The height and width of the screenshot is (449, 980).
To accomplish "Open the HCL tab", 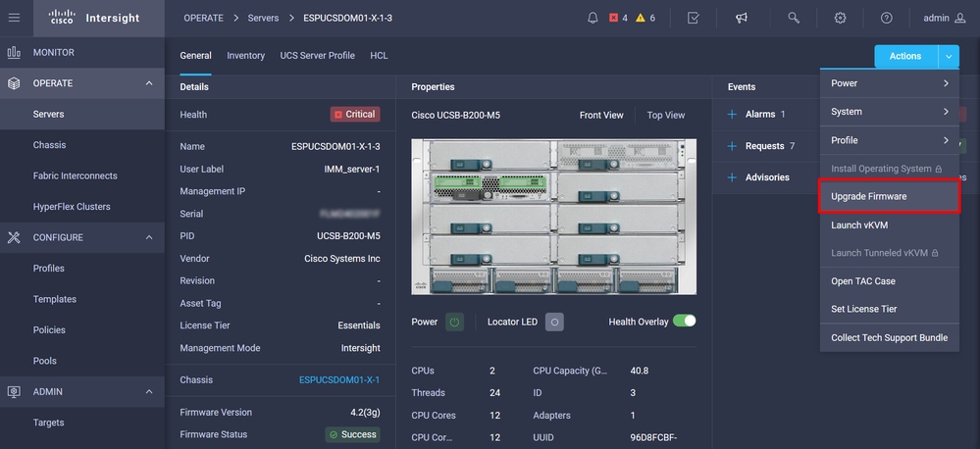I will tap(379, 56).
